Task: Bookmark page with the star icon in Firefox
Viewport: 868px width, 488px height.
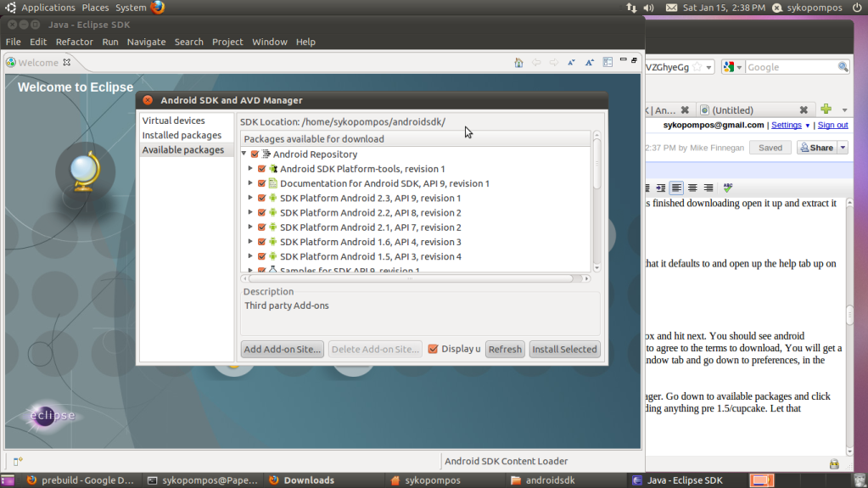Action: (x=697, y=67)
